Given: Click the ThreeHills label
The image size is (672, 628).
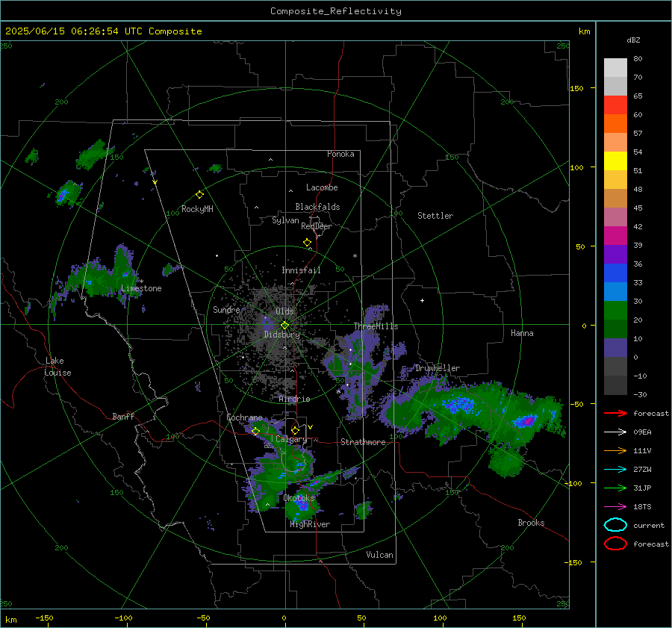Looking at the screenshot, I should click(x=376, y=326).
